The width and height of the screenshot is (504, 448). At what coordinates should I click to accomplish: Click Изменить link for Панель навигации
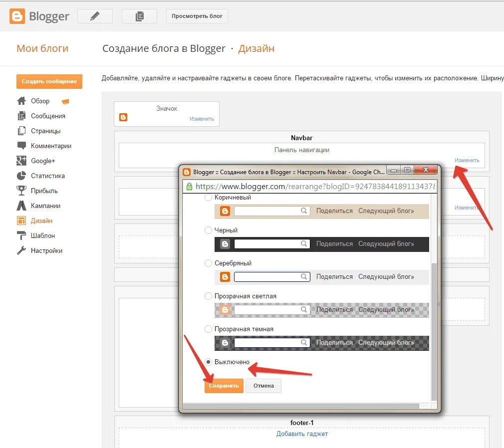[467, 160]
